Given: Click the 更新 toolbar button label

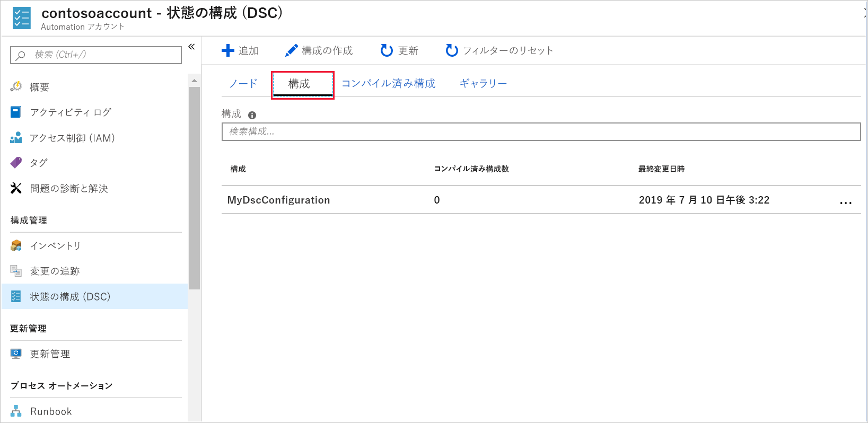Looking at the screenshot, I should pyautogui.click(x=408, y=50).
